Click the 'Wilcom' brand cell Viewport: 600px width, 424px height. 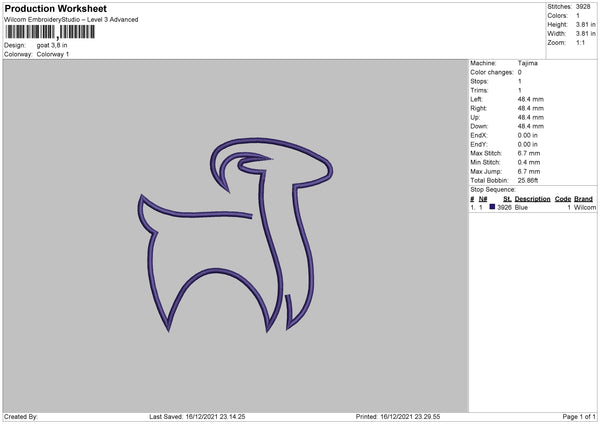click(585, 207)
